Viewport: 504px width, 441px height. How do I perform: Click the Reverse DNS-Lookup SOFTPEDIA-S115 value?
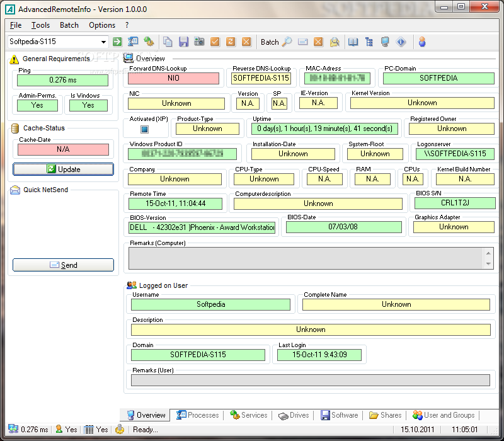261,78
